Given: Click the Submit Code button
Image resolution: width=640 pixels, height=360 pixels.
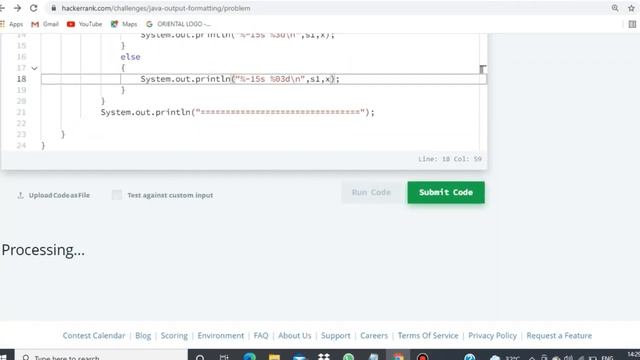Looking at the screenshot, I should (x=446, y=192).
